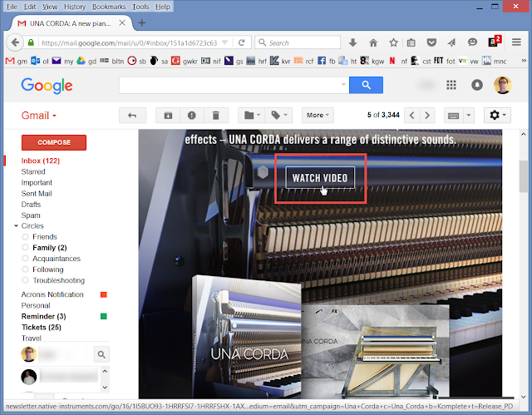Open the Firefox hamburger menu

[x=516, y=42]
